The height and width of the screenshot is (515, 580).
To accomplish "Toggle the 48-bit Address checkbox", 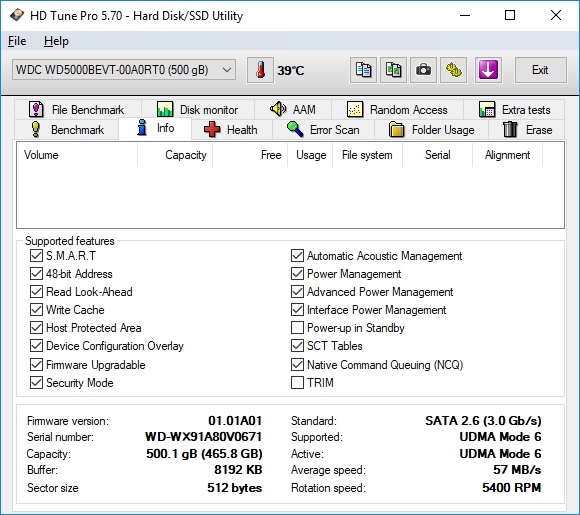I will 36,274.
